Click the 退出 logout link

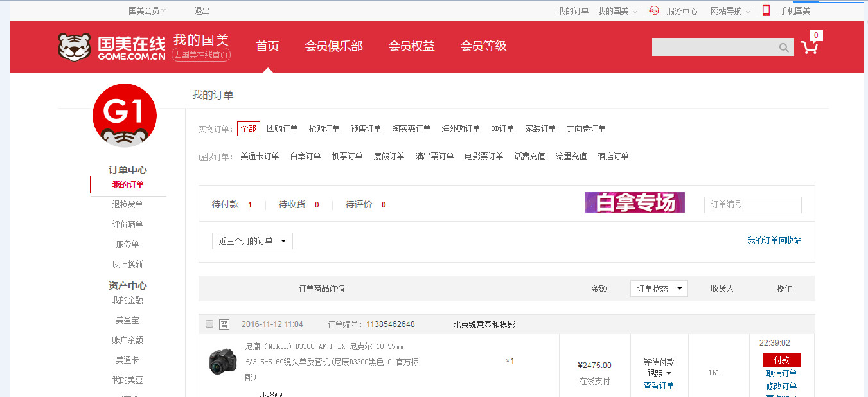tap(202, 11)
